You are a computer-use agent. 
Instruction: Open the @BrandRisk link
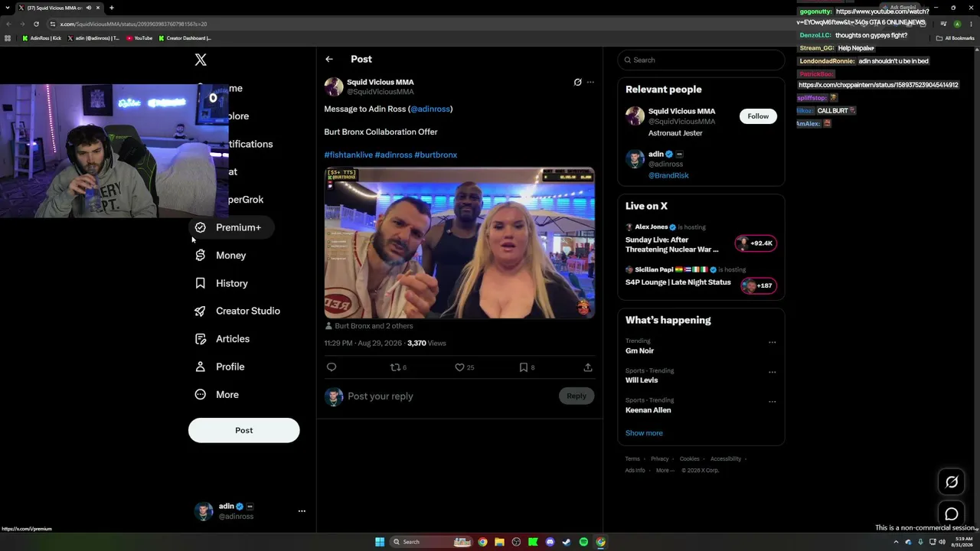tap(668, 175)
